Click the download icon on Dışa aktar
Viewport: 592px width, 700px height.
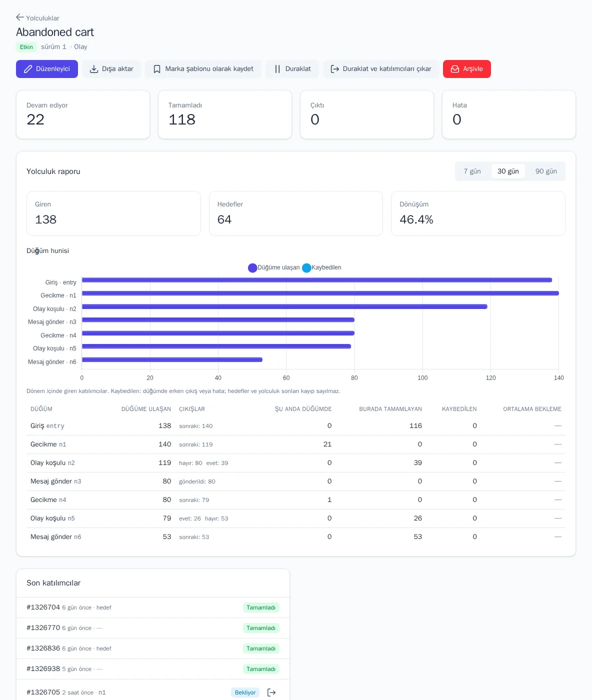pos(94,69)
